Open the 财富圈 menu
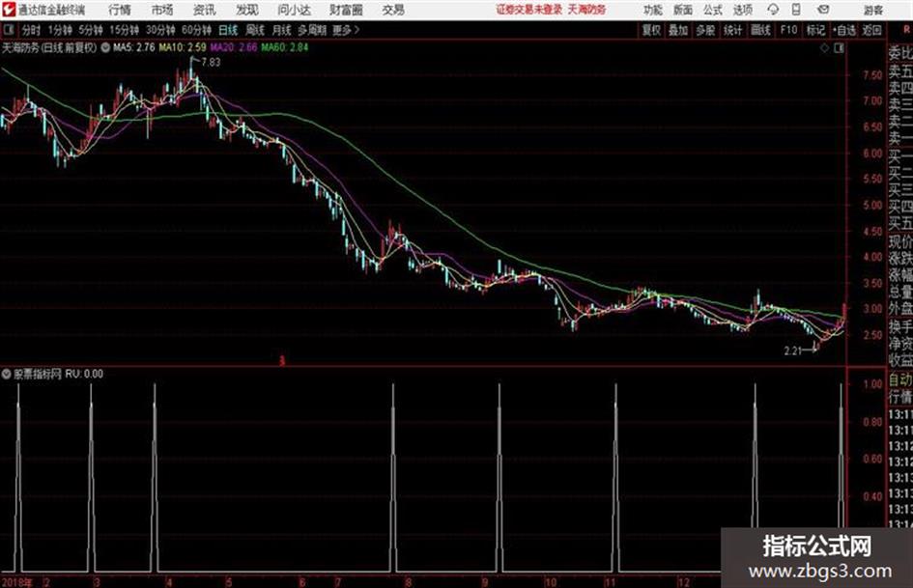This screenshot has width=913, height=588. coord(346,10)
